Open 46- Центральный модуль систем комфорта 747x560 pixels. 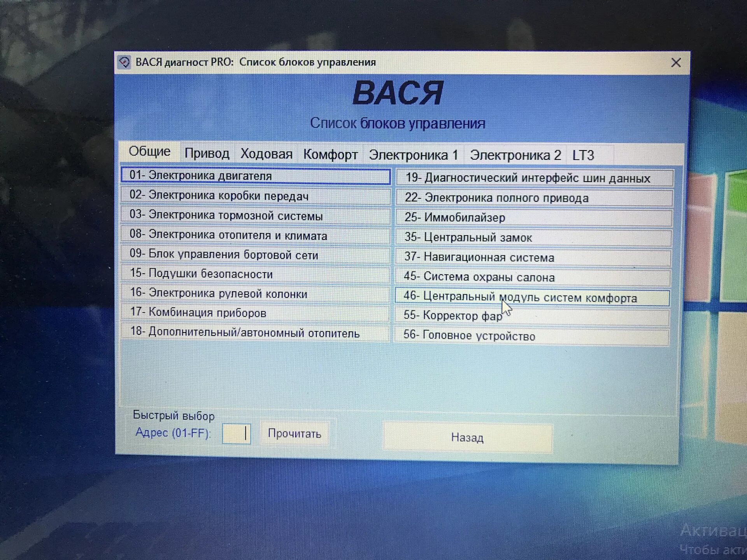[532, 297]
